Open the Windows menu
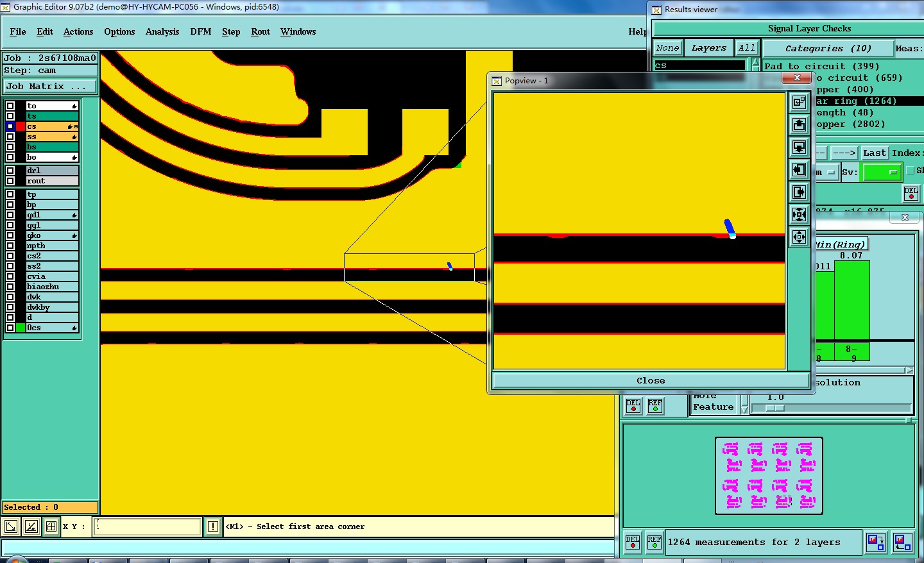This screenshot has height=563, width=924. (298, 31)
